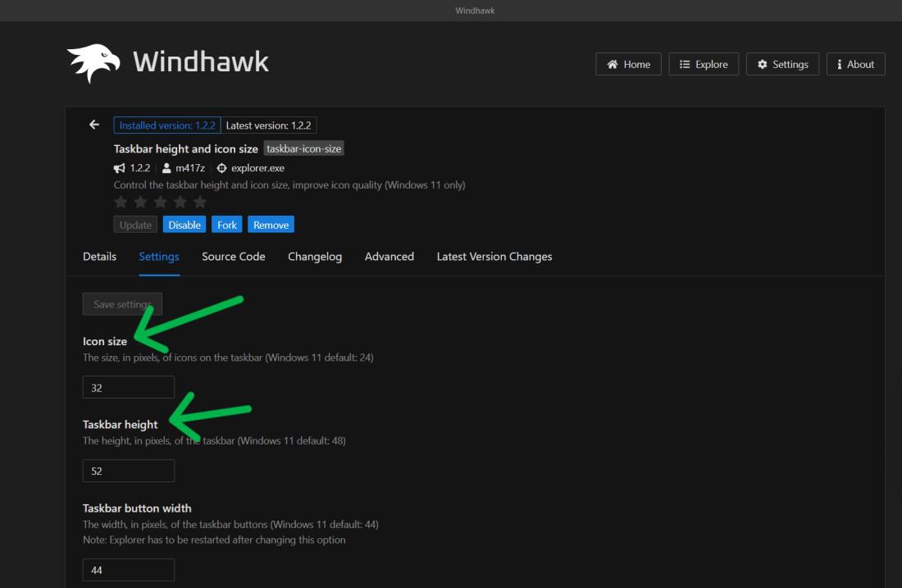Focus the Icon size input field
This screenshot has width=902, height=588.
128,387
